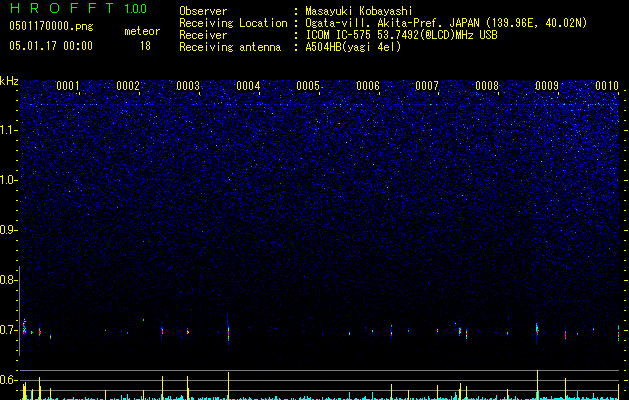Viewport: 629px width, 400px height.
Task: Click the Receiving antenna label
Action: (230, 47)
